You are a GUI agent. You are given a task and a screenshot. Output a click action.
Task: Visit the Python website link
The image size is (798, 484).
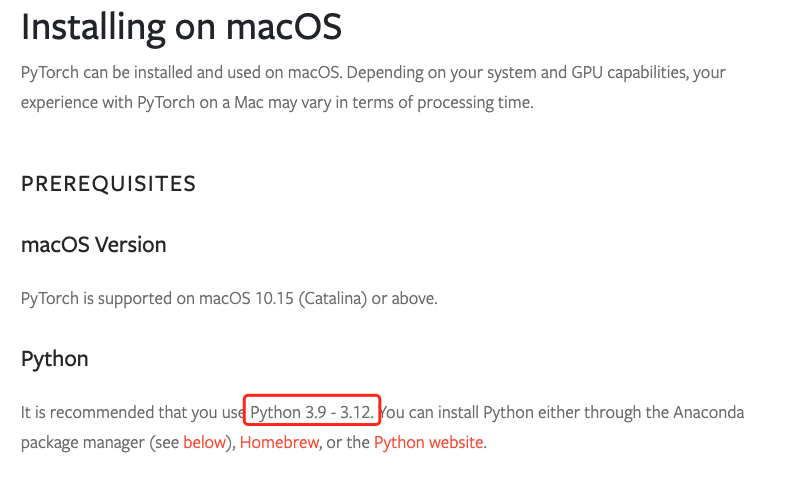(x=429, y=442)
